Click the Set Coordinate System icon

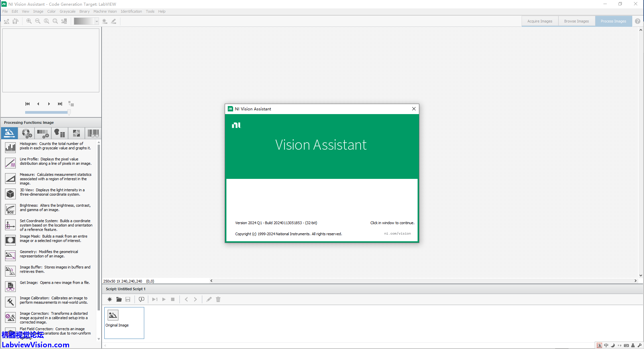tap(10, 225)
